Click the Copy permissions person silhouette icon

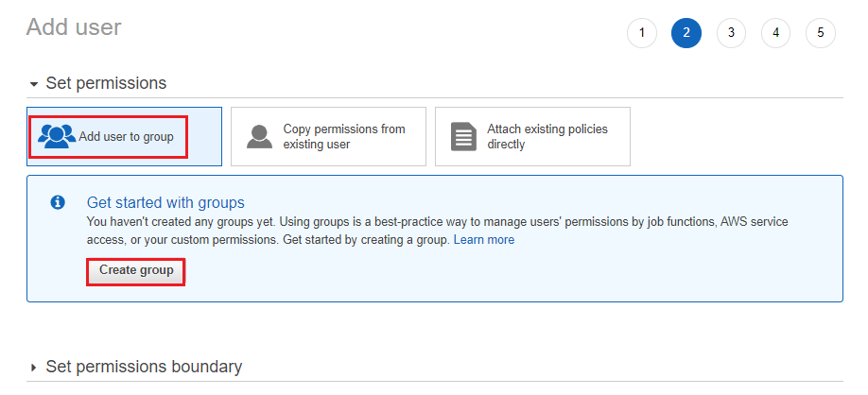point(259,137)
